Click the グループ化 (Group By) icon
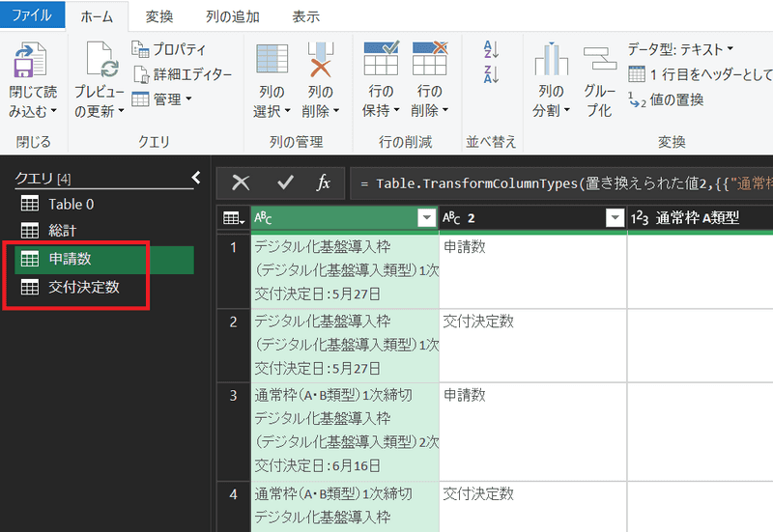The image size is (773, 532). (599, 61)
